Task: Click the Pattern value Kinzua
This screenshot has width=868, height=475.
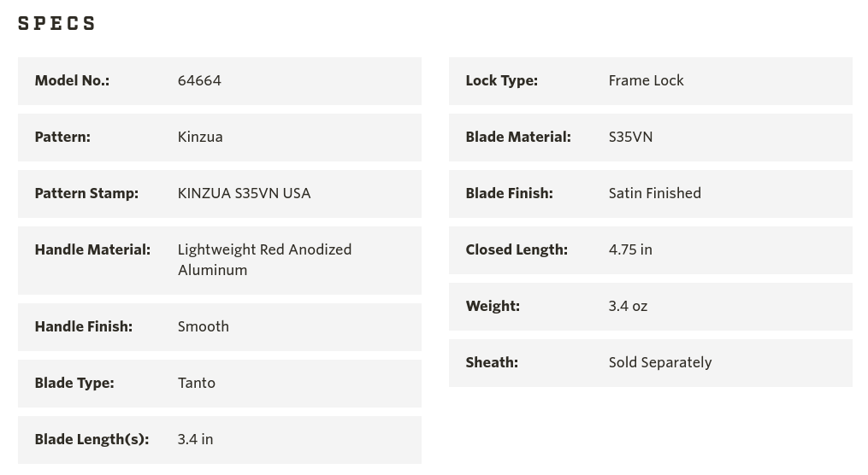Action: pyautogui.click(x=200, y=137)
